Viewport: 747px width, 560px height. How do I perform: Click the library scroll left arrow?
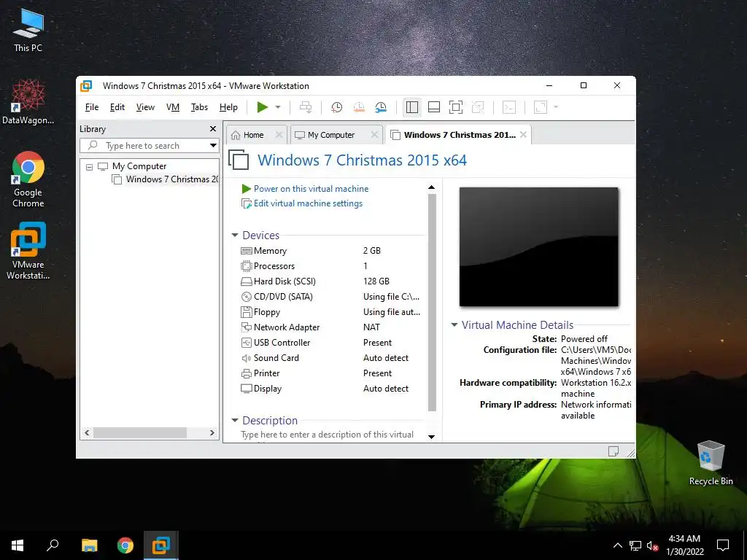87,433
